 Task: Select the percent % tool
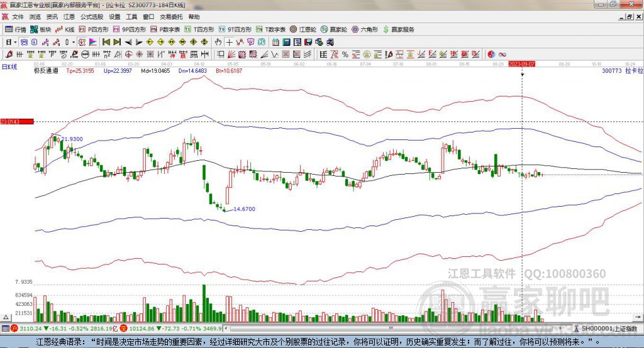click(345, 54)
